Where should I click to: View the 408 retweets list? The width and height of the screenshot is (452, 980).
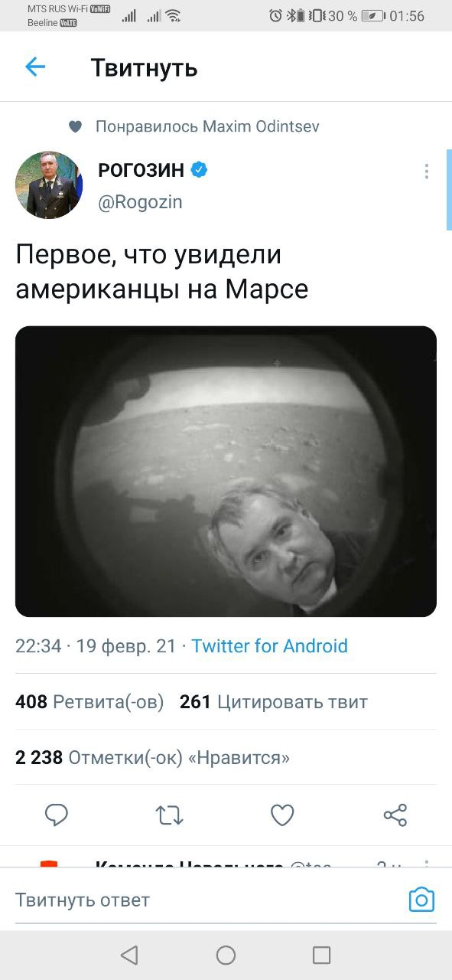point(89,702)
